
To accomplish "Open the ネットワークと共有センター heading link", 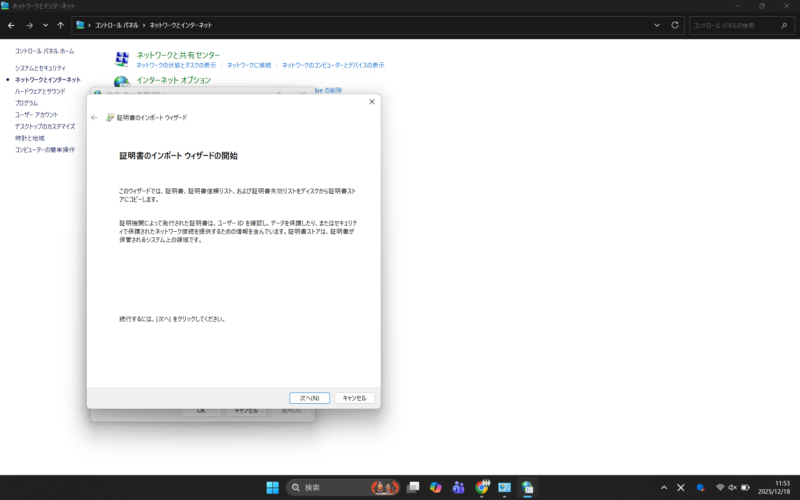I will coord(178,55).
